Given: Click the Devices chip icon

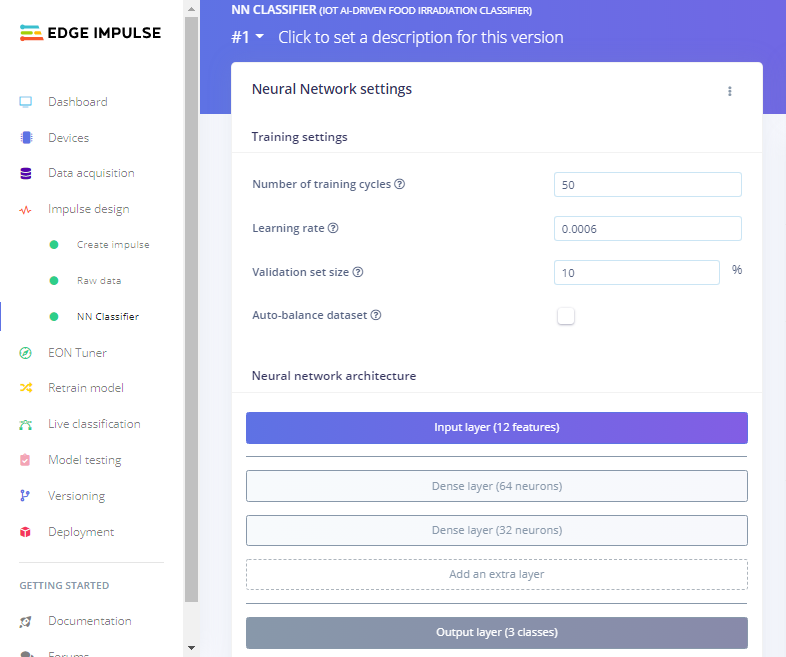Looking at the screenshot, I should click(x=26, y=138).
